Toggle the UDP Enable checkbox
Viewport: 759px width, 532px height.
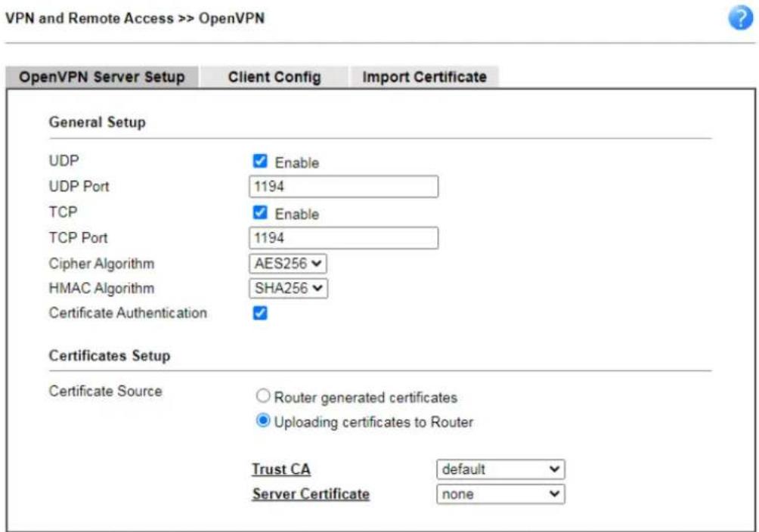point(260,161)
